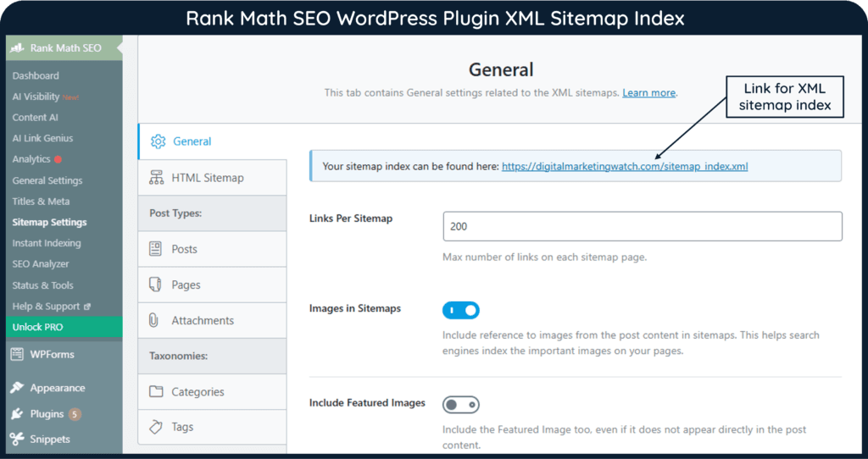Open the Tags taxonomy tab
868x459 pixels.
[213, 427]
